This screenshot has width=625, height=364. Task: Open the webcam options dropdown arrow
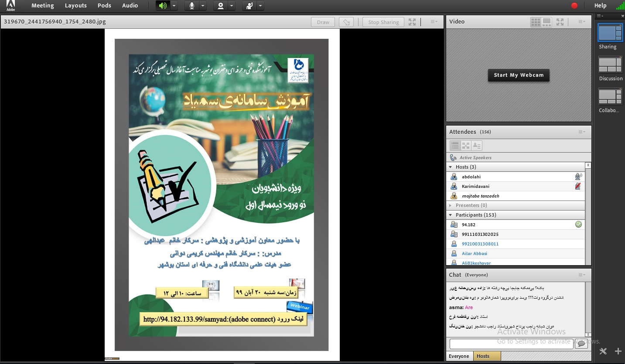coord(232,6)
